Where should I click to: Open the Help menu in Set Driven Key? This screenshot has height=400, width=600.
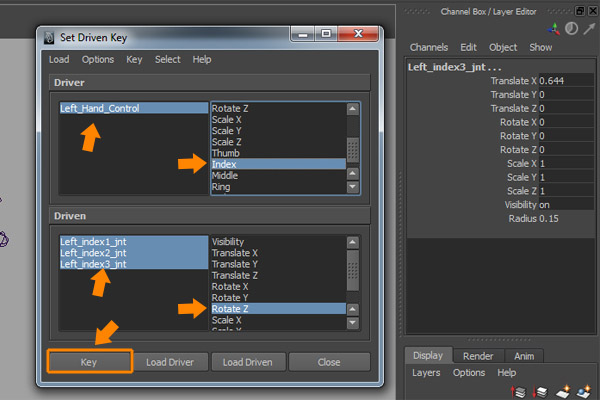pyautogui.click(x=202, y=59)
